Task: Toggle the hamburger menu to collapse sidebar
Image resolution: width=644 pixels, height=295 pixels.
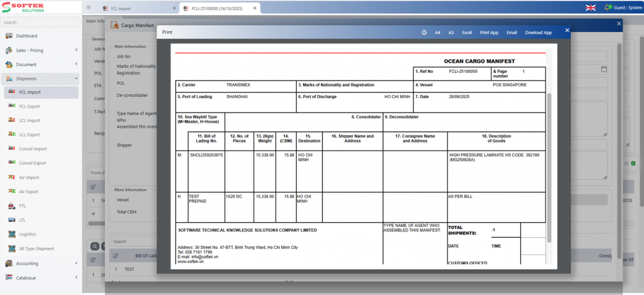Action: 89,8
